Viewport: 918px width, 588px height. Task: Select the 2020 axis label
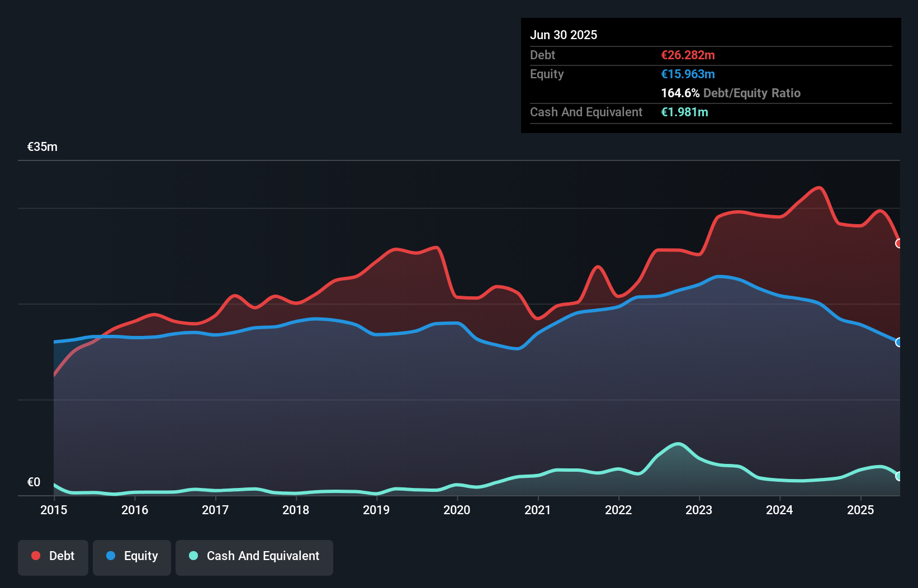(x=457, y=510)
